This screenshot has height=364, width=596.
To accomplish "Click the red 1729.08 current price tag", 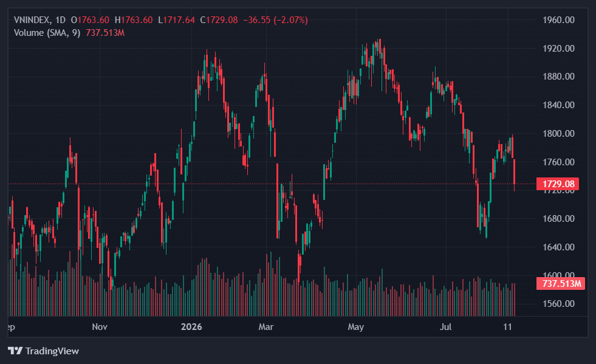I will [x=558, y=184].
